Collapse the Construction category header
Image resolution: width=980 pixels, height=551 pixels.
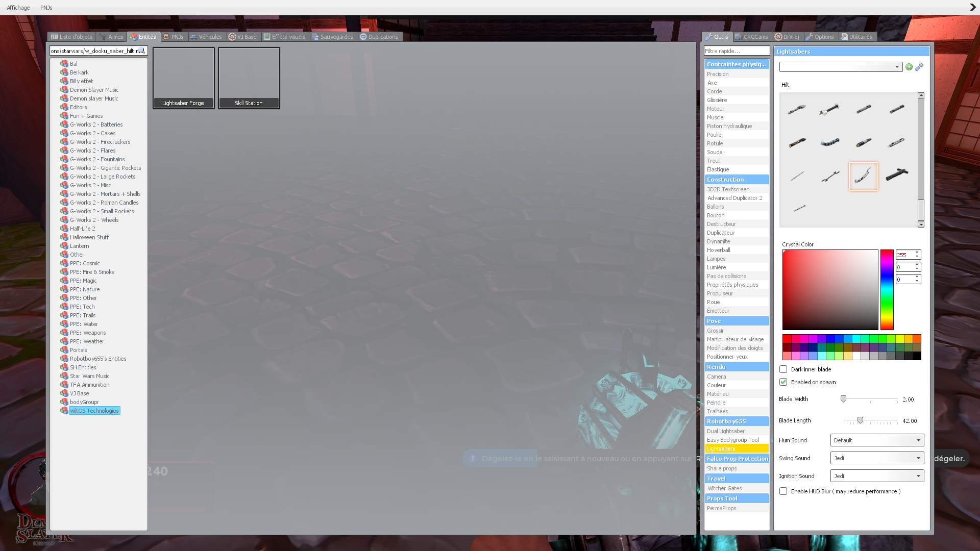[737, 180]
